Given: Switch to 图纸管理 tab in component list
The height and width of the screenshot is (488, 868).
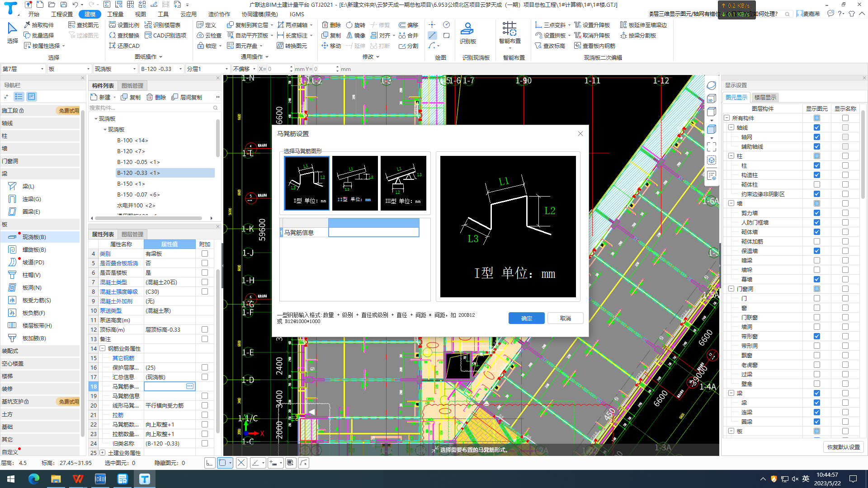Looking at the screenshot, I should [x=132, y=85].
